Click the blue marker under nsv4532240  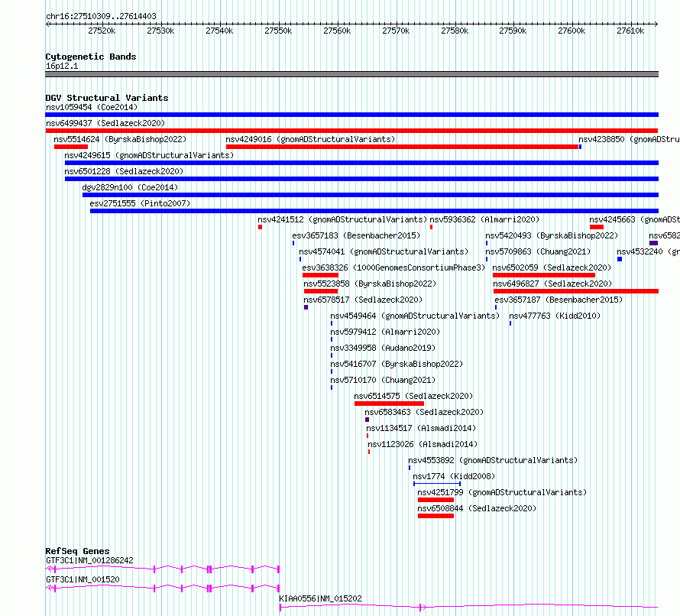[620, 259]
